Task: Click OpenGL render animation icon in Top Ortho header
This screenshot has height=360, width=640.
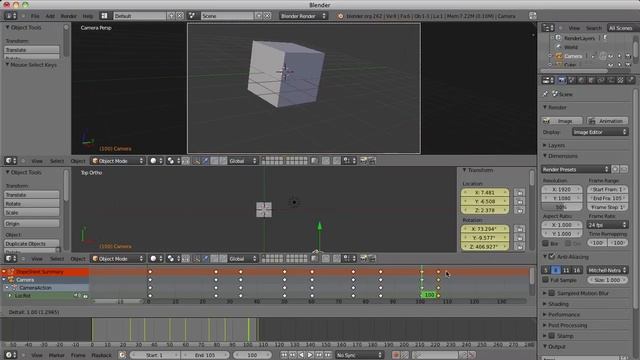Action: pos(372,259)
